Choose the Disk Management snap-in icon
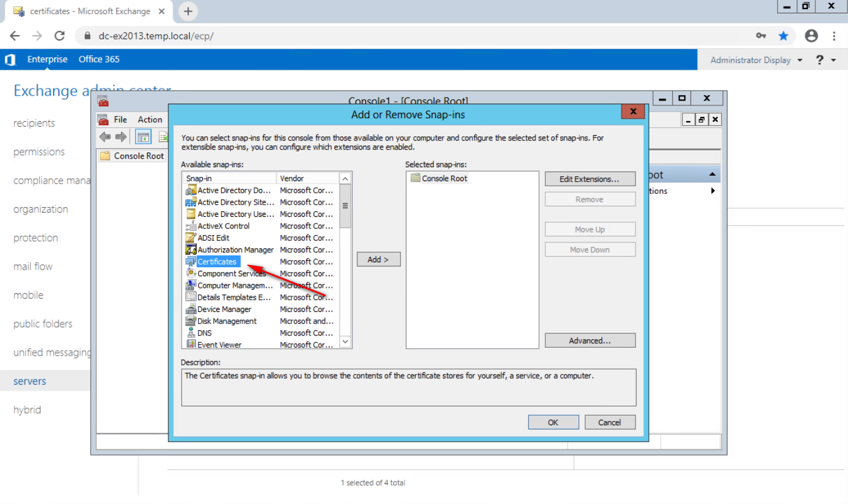848x504 pixels. click(191, 321)
